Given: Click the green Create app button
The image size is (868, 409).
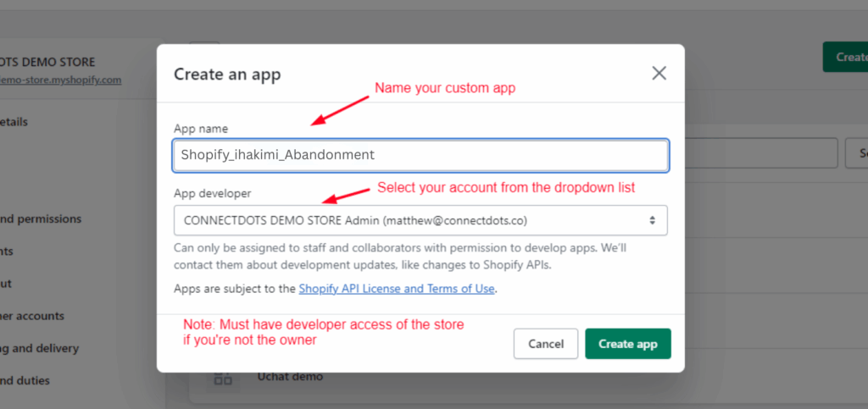Looking at the screenshot, I should click(627, 344).
